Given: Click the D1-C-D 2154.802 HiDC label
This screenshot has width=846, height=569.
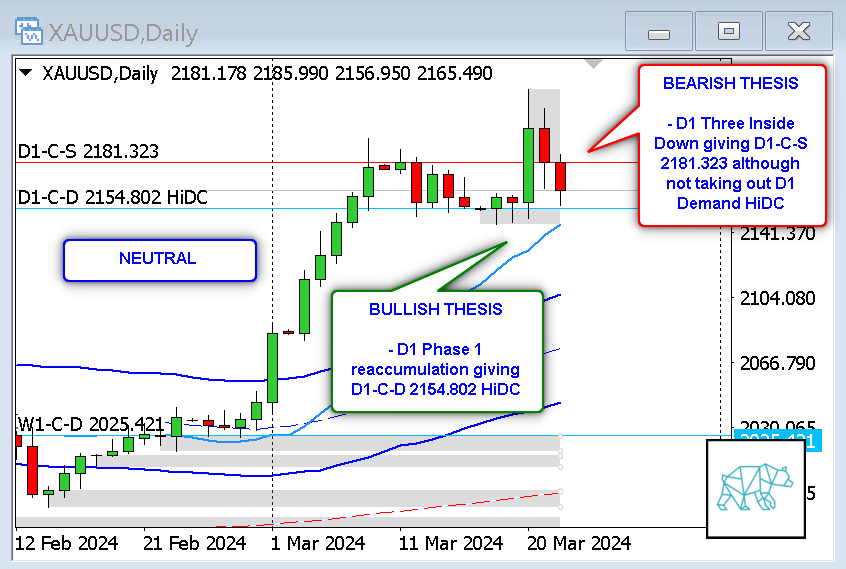Looking at the screenshot, I should [x=112, y=197].
